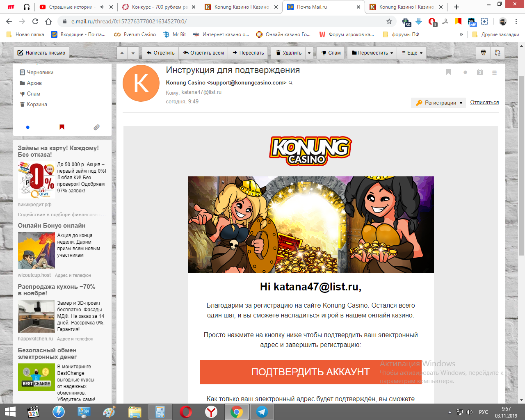Open the three-line message options icon
525x420 pixels.
pyautogui.click(x=495, y=73)
